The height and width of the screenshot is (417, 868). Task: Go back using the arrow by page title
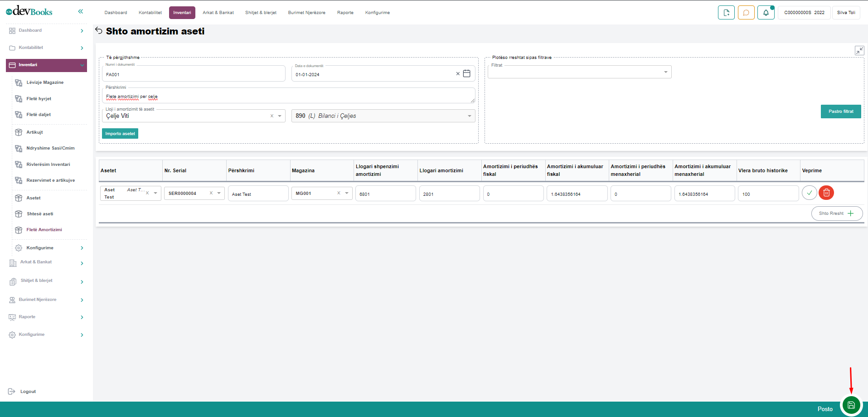point(99,30)
